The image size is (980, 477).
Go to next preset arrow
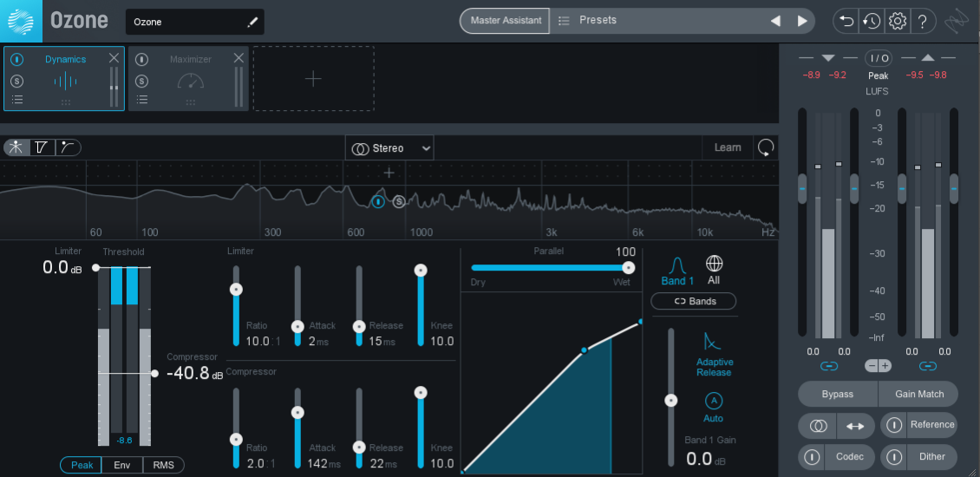(x=802, y=21)
